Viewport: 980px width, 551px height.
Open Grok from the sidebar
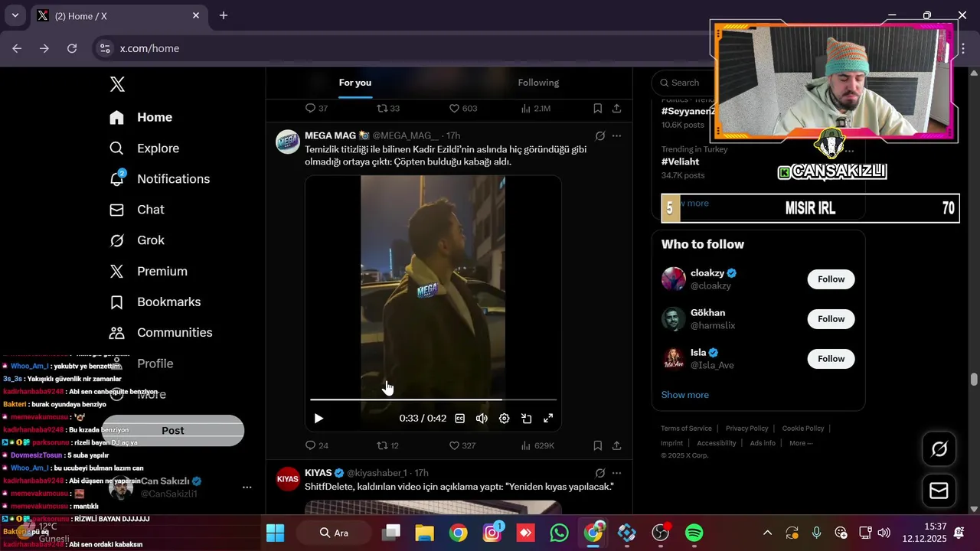coord(137,240)
